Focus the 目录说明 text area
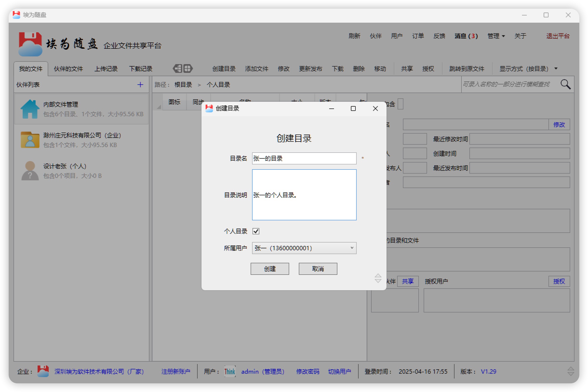 304,195
